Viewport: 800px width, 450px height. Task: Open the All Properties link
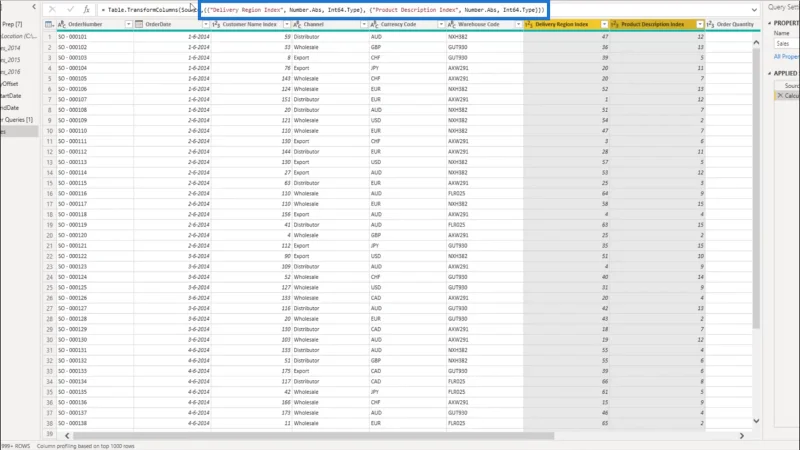786,57
